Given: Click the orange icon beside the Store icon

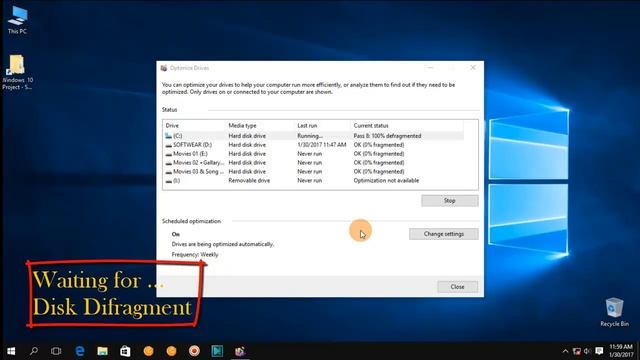Looking at the screenshot, I should pos(149,351).
